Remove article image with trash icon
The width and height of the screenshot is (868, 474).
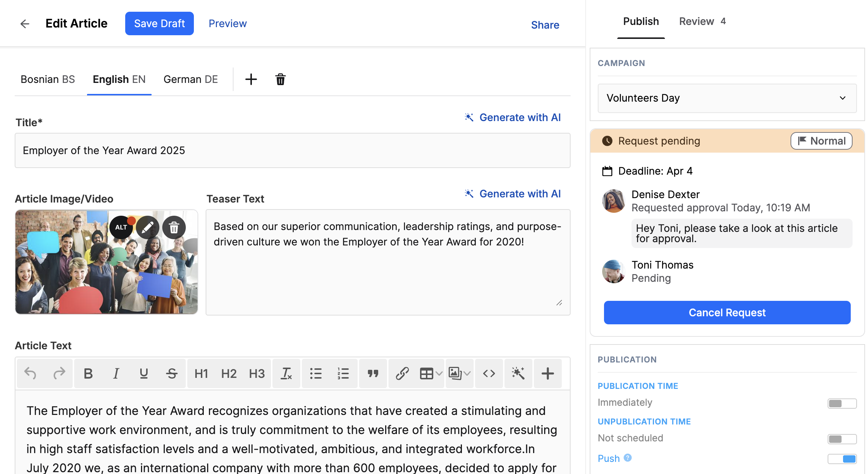(x=174, y=227)
